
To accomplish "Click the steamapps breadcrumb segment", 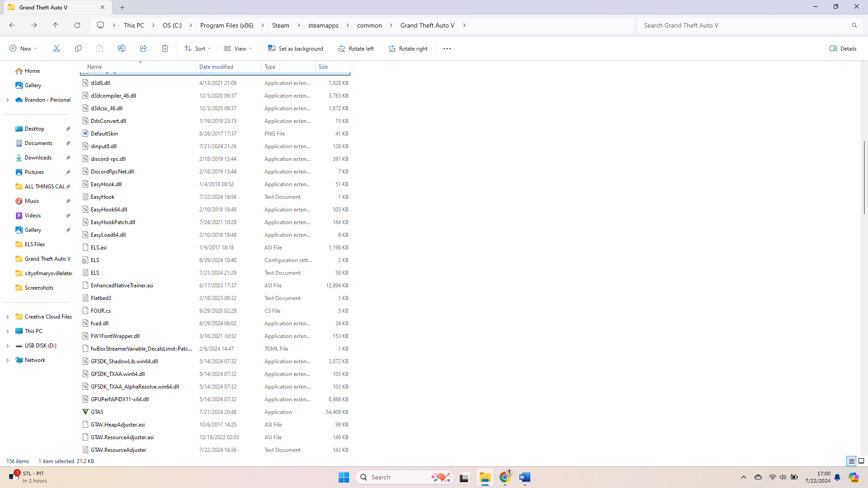I will click(x=323, y=25).
